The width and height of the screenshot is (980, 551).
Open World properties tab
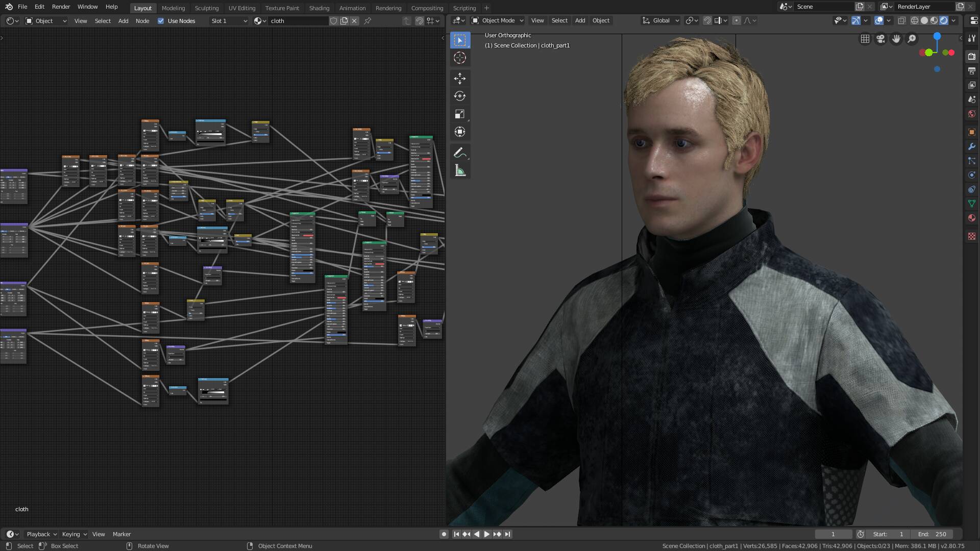[972, 114]
